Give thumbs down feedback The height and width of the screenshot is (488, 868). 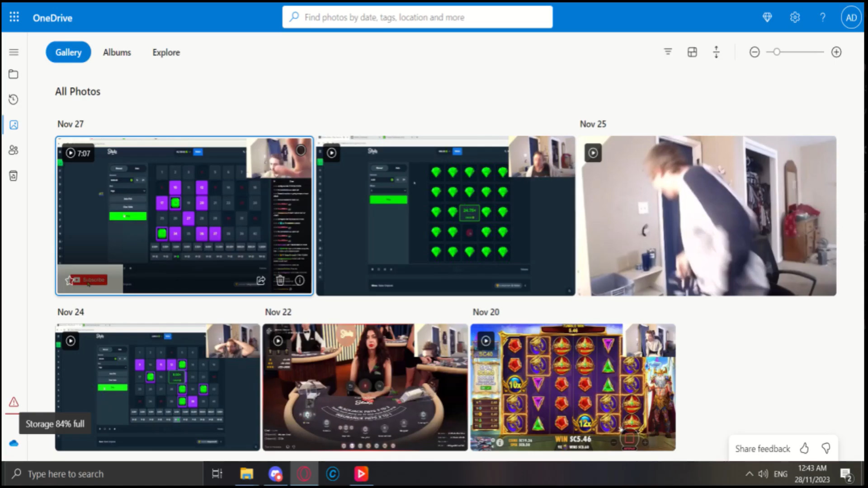tap(826, 448)
